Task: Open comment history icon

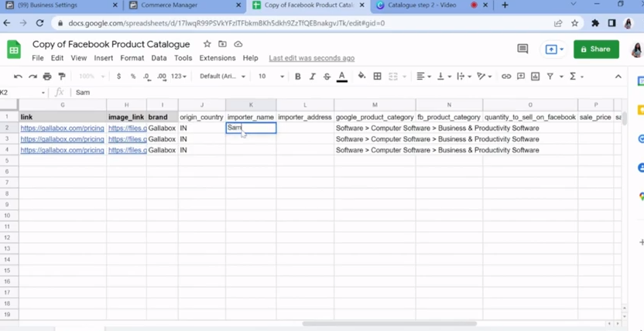Action: [x=522, y=49]
